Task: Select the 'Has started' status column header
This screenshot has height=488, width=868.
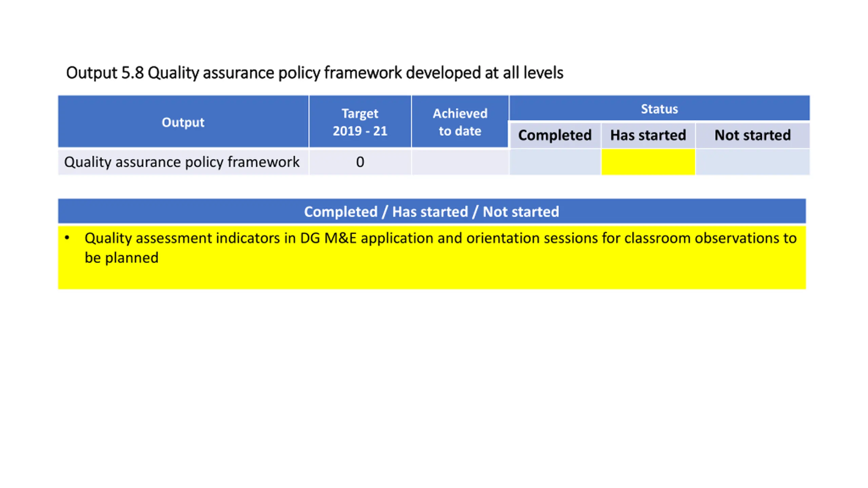Action: tap(648, 135)
